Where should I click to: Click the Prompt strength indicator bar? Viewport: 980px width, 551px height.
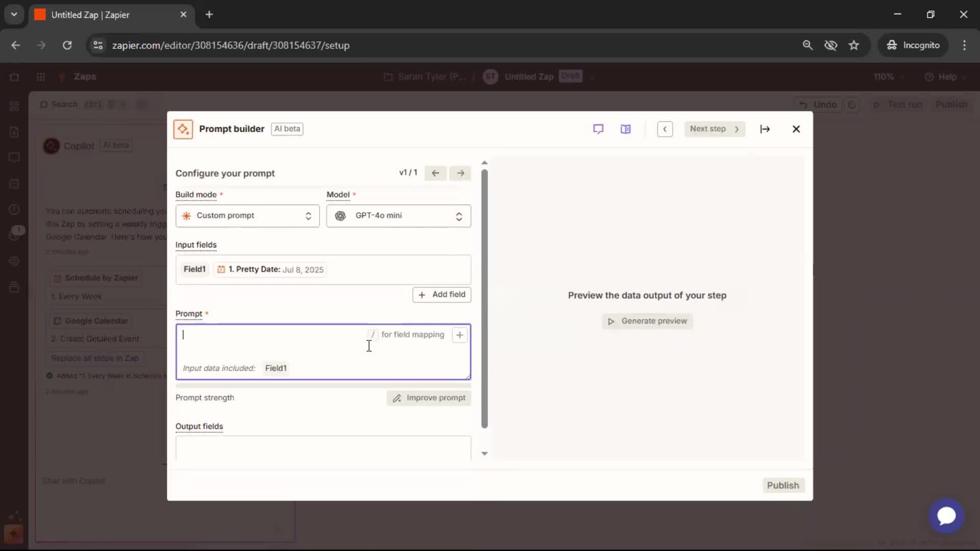point(323,386)
